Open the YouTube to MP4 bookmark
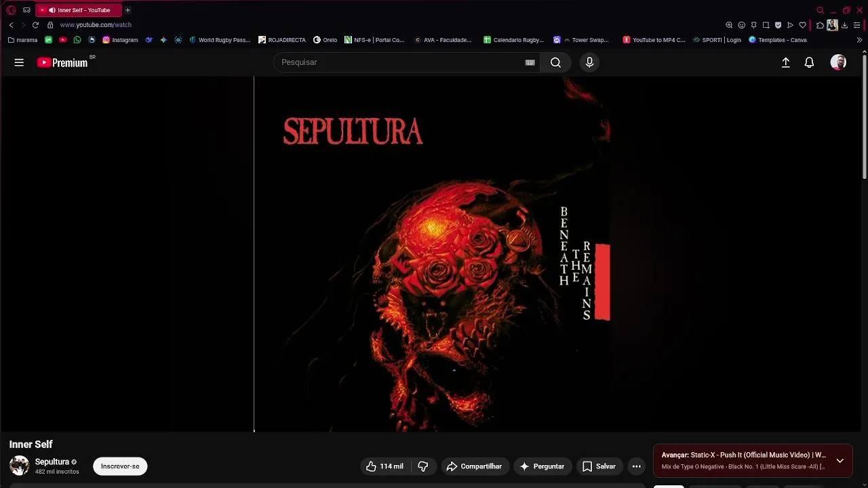The image size is (868, 488). (654, 40)
